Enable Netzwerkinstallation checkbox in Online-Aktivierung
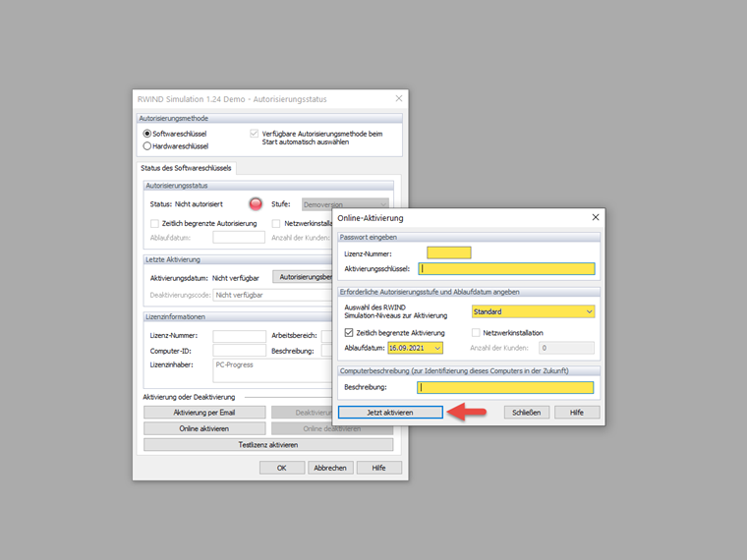 [x=476, y=332]
